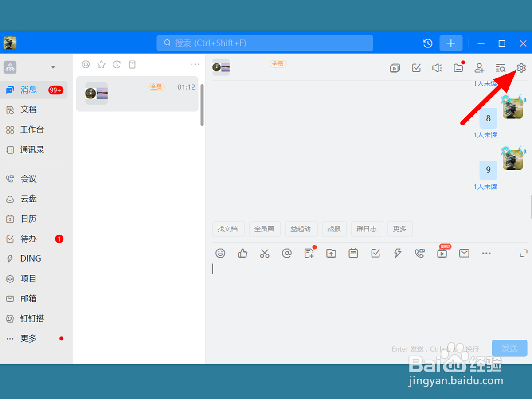Toggle the @mentions filter in chat list
This screenshot has height=399, width=532.
pos(85,64)
